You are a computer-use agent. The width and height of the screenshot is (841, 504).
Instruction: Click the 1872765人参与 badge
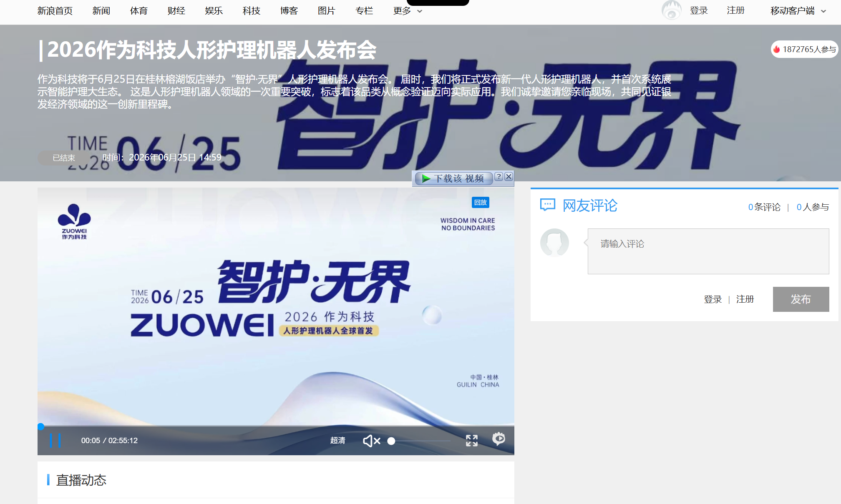(x=804, y=49)
